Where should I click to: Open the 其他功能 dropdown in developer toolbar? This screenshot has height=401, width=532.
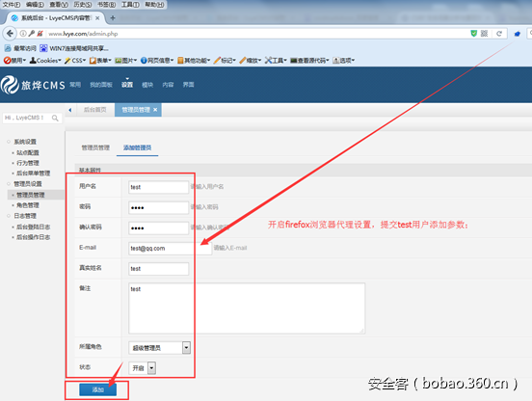click(x=194, y=61)
